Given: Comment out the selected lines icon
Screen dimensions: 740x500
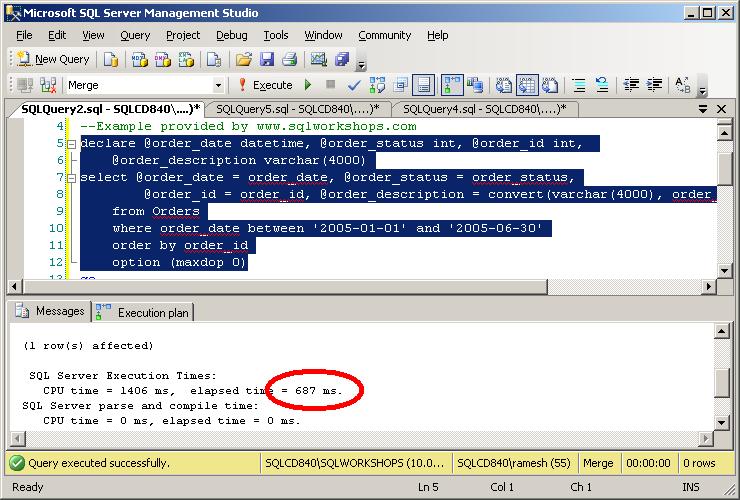Looking at the screenshot, I should tap(579, 85).
